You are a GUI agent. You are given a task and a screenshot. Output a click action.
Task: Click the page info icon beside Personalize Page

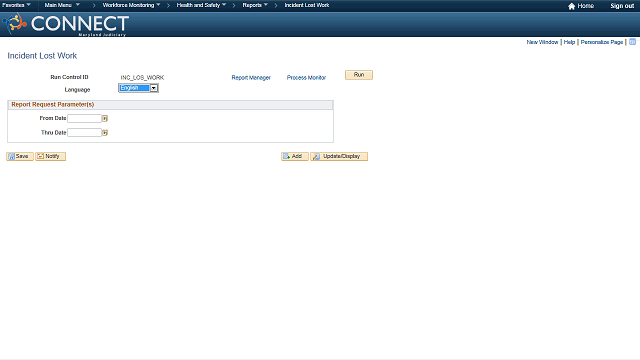[x=632, y=42]
